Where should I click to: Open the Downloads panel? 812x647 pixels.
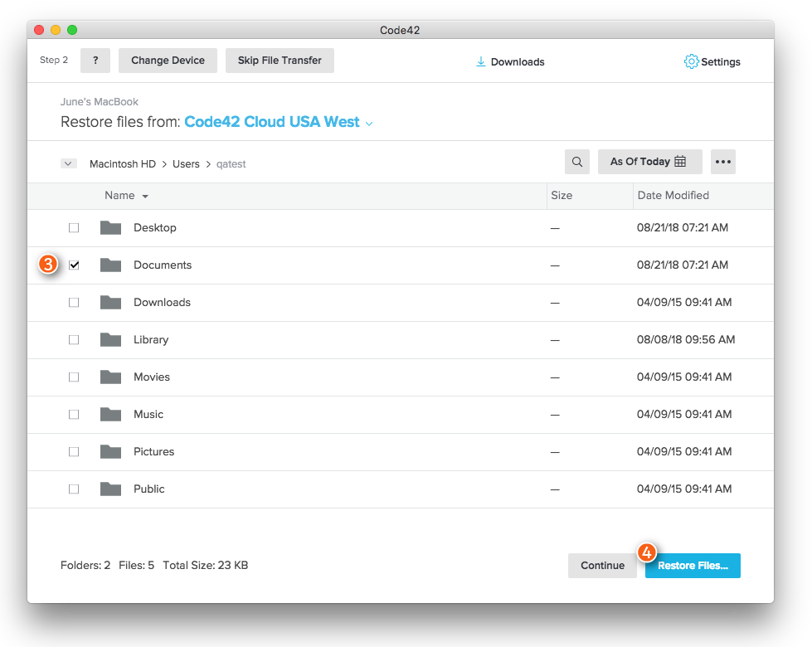pyautogui.click(x=509, y=61)
